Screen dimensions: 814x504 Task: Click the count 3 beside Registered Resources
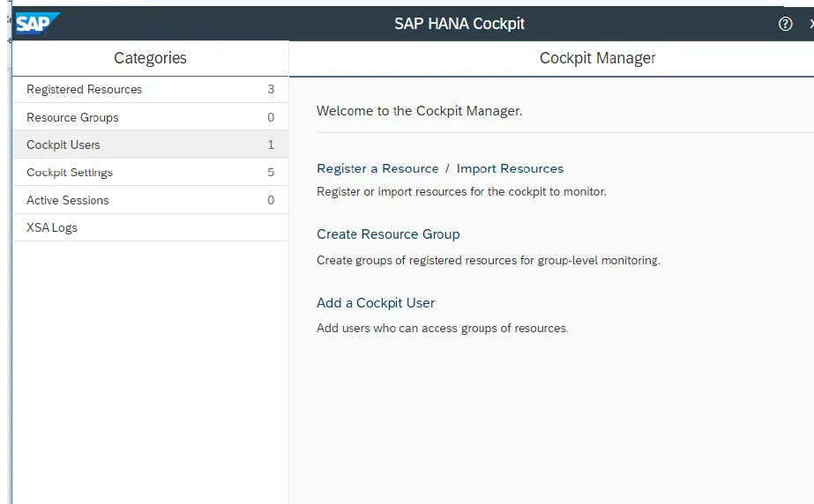[271, 89]
